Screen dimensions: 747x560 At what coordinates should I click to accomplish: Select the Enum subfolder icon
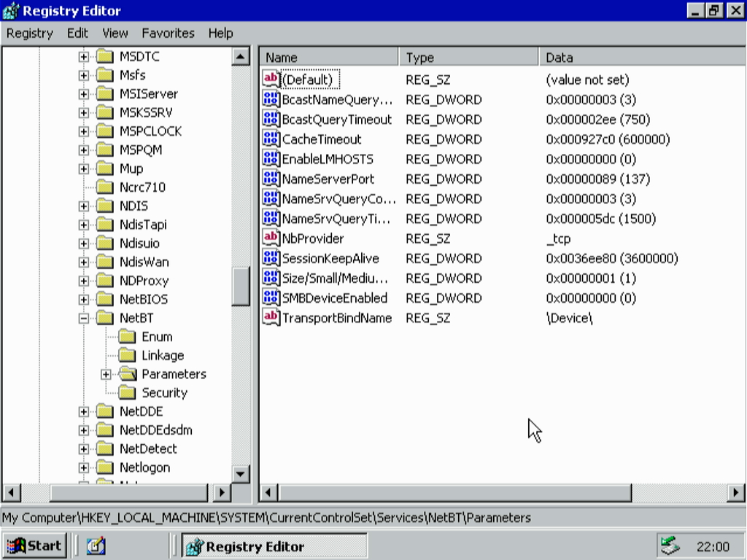click(127, 337)
